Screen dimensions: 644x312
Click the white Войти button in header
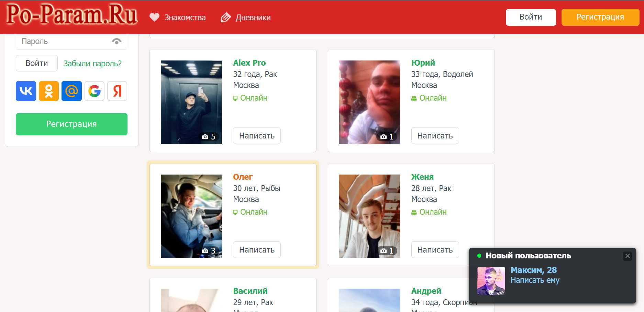tap(531, 17)
